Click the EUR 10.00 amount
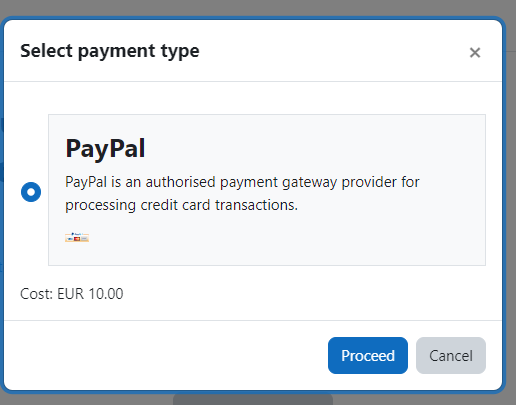The image size is (516, 405). [x=90, y=294]
